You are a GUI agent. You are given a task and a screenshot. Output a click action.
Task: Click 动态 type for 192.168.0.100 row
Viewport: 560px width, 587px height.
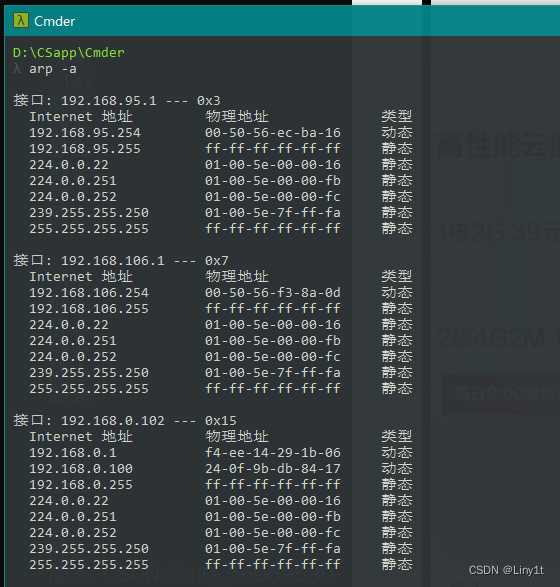[x=397, y=469]
